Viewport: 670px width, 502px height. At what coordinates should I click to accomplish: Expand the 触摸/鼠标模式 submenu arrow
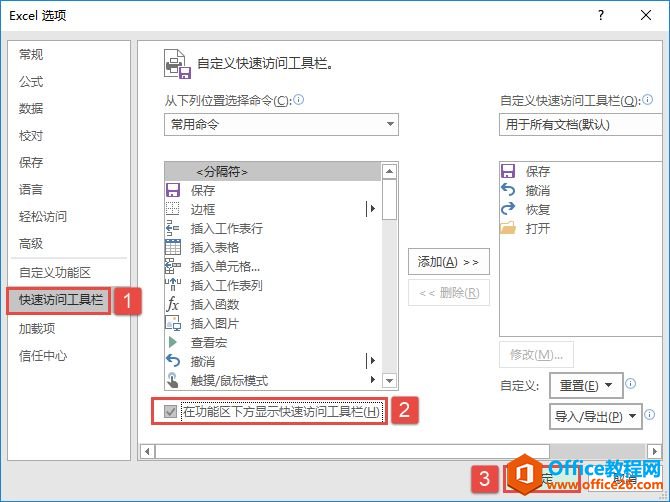(373, 379)
